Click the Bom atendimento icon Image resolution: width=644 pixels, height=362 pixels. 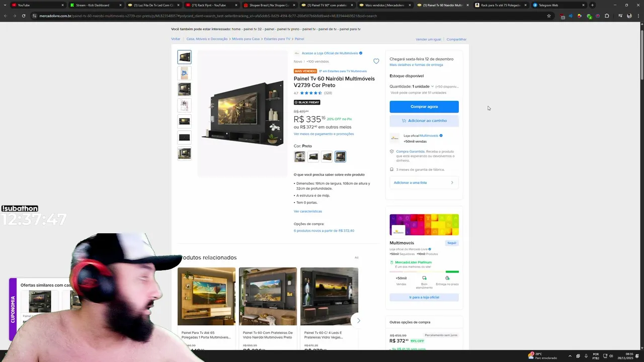click(x=424, y=278)
